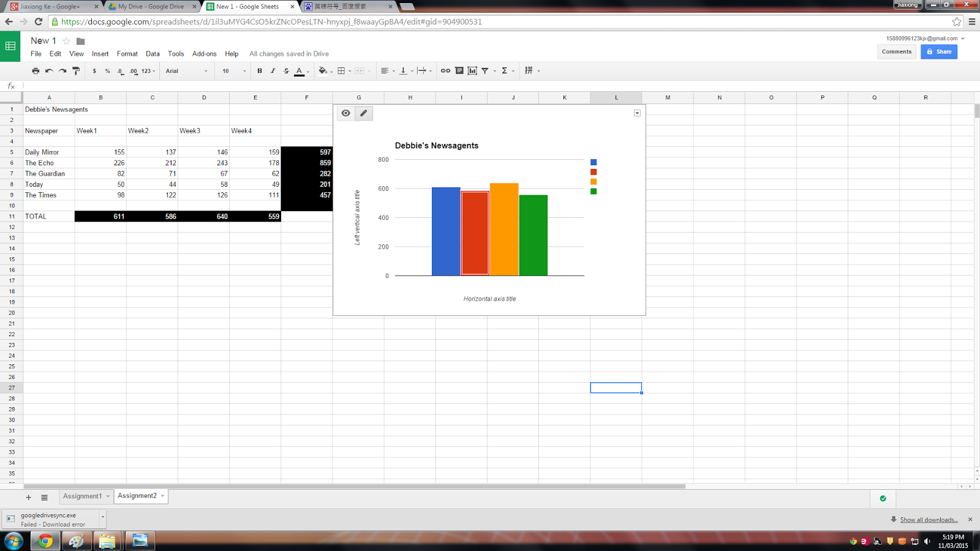The image size is (980, 551).
Task: Open the chart options dropdown arrow
Action: pos(637,113)
